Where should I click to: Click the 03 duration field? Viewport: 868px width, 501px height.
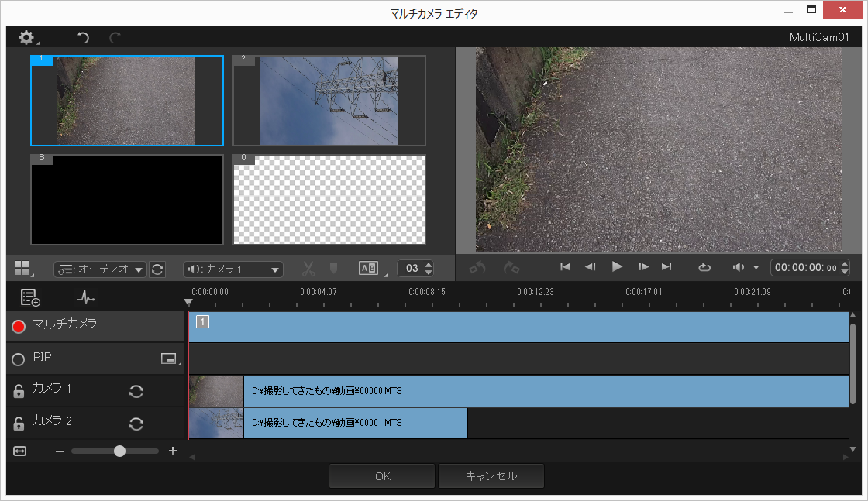412,269
